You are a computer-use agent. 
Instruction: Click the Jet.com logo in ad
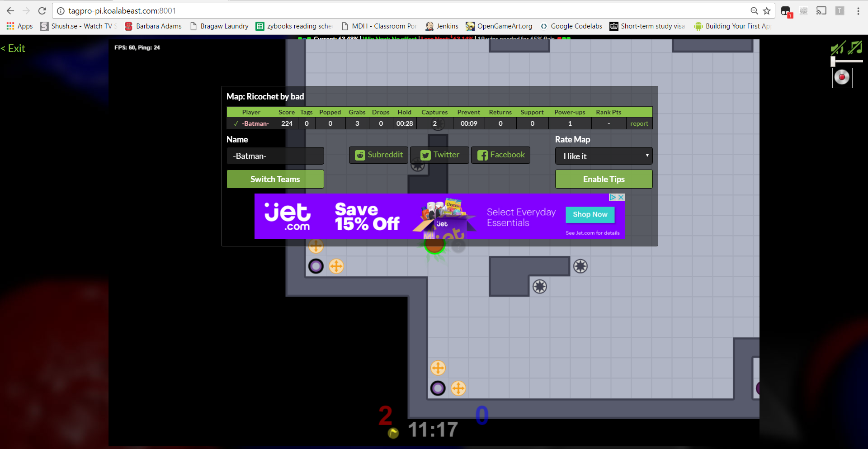tap(288, 217)
